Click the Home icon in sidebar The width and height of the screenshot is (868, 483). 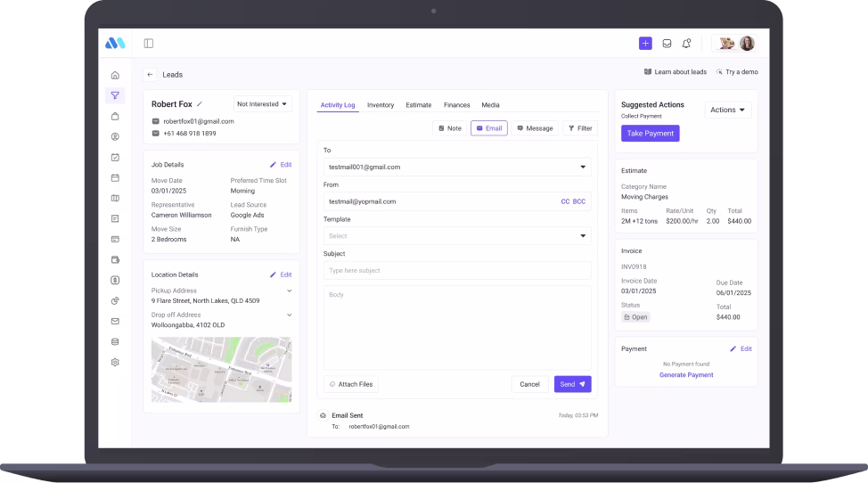coord(115,75)
